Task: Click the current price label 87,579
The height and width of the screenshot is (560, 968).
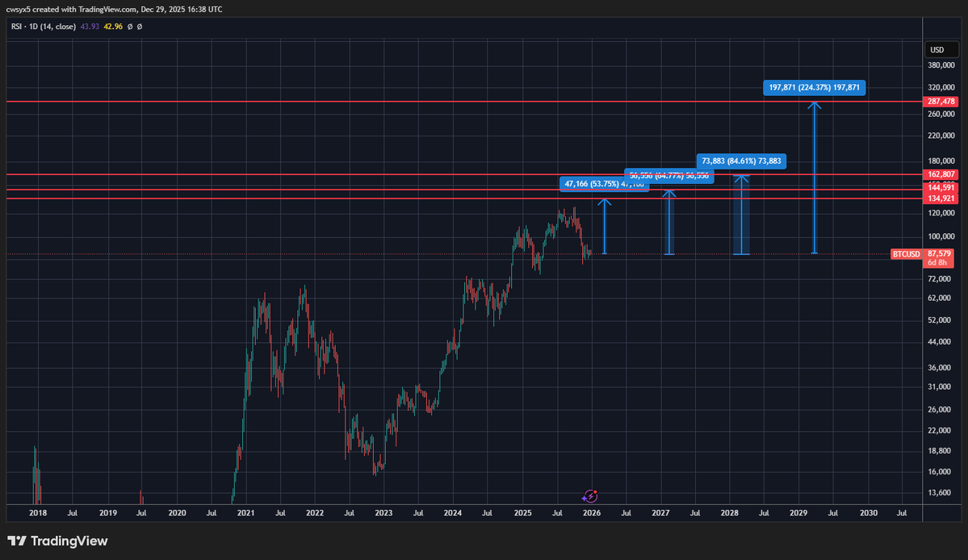Action: click(x=939, y=253)
